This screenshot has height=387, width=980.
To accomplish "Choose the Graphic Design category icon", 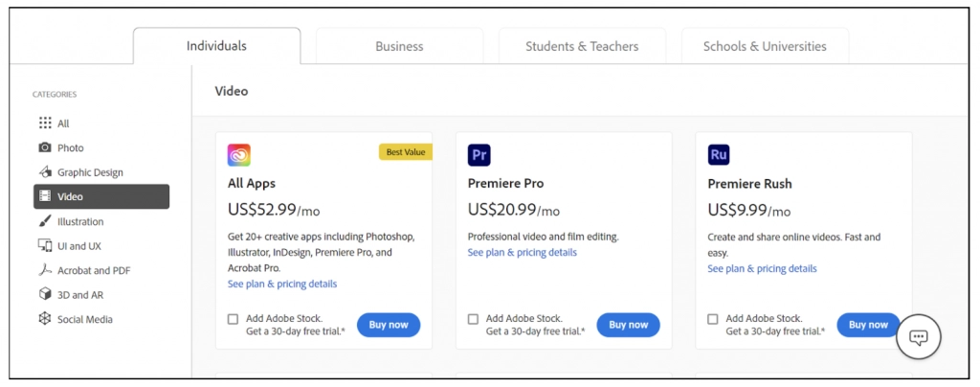I will click(45, 172).
